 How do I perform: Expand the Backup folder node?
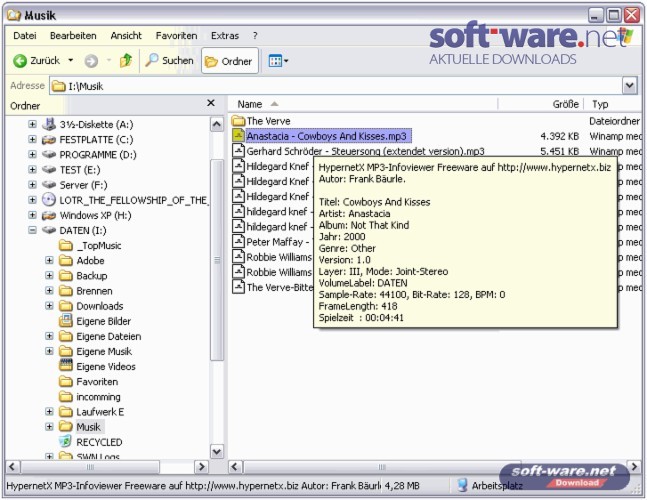(49, 275)
